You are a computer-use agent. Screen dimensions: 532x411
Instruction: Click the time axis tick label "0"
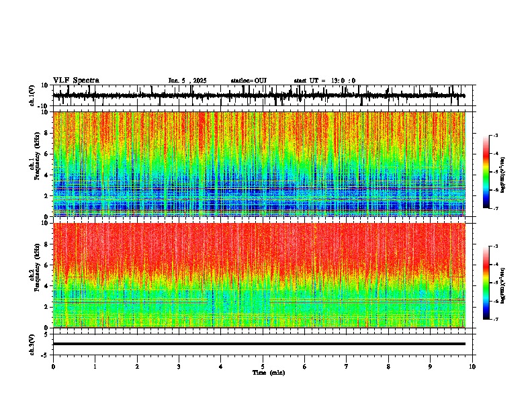click(x=53, y=367)
